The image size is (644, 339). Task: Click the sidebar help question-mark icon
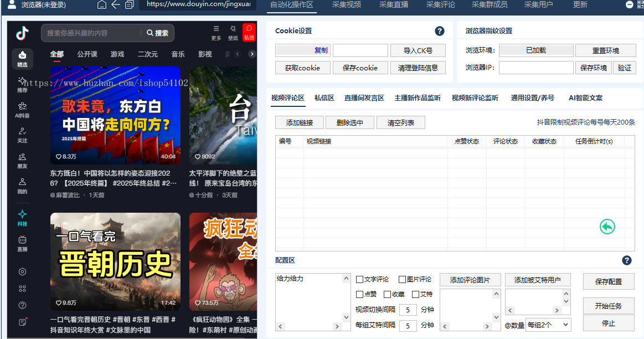(x=22, y=305)
